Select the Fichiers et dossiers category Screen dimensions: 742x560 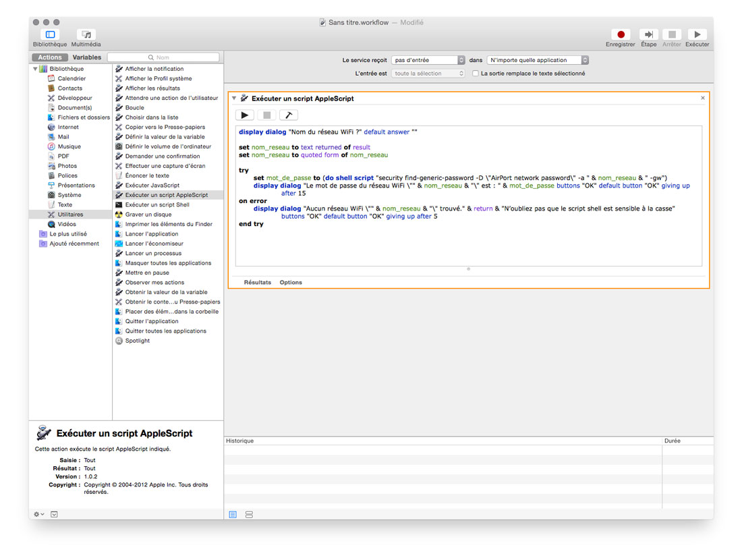[x=83, y=117]
